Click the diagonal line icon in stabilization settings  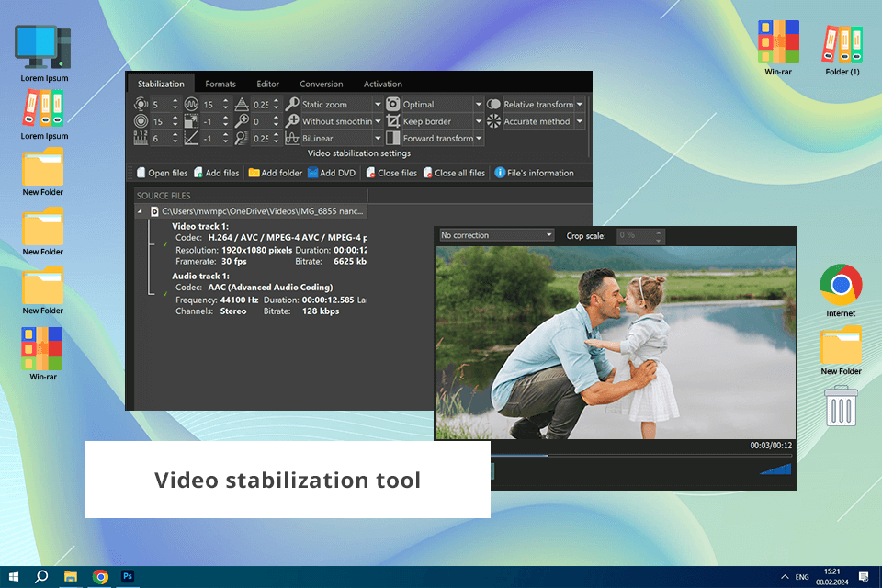(191, 138)
